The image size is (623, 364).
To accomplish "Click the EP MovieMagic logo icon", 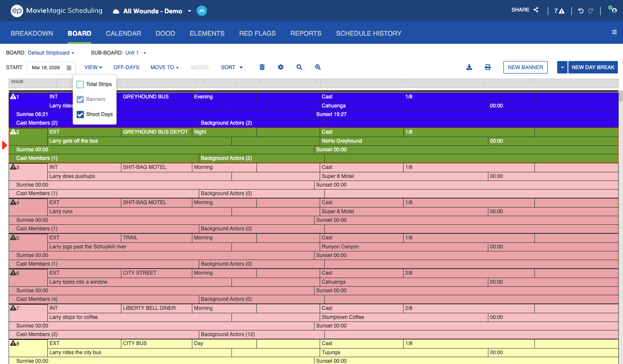I will tap(17, 11).
